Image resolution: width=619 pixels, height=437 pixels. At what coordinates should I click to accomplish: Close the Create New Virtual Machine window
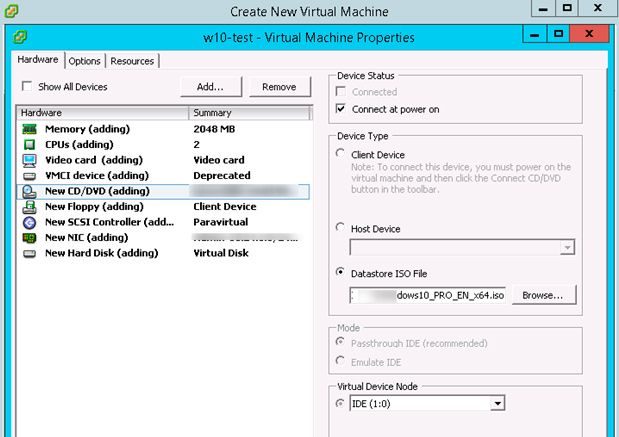pos(597,8)
